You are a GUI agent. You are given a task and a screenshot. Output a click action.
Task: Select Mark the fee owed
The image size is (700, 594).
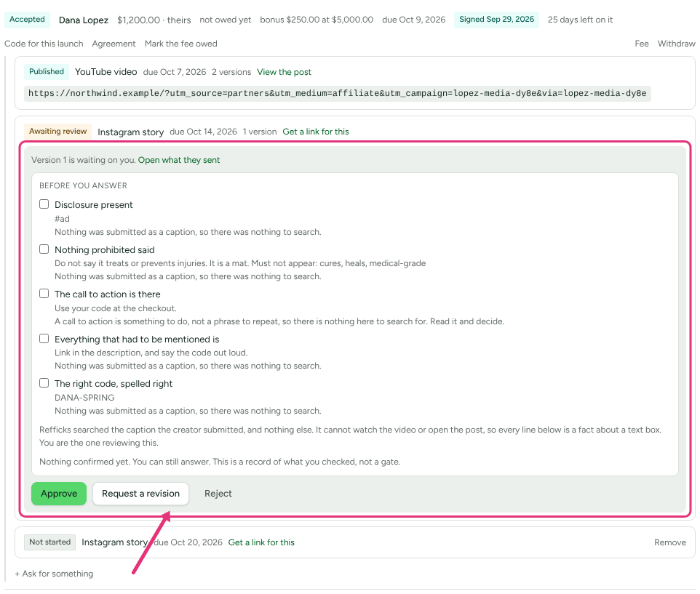180,44
